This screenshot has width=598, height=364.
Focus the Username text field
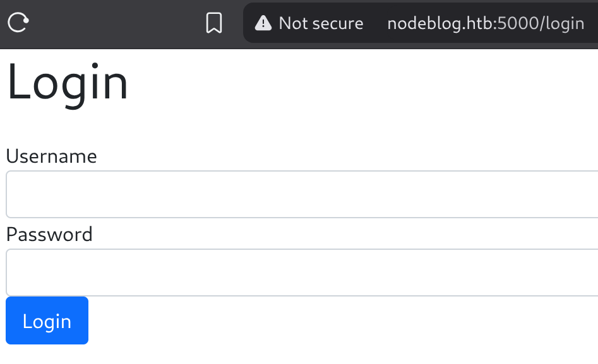[302, 194]
